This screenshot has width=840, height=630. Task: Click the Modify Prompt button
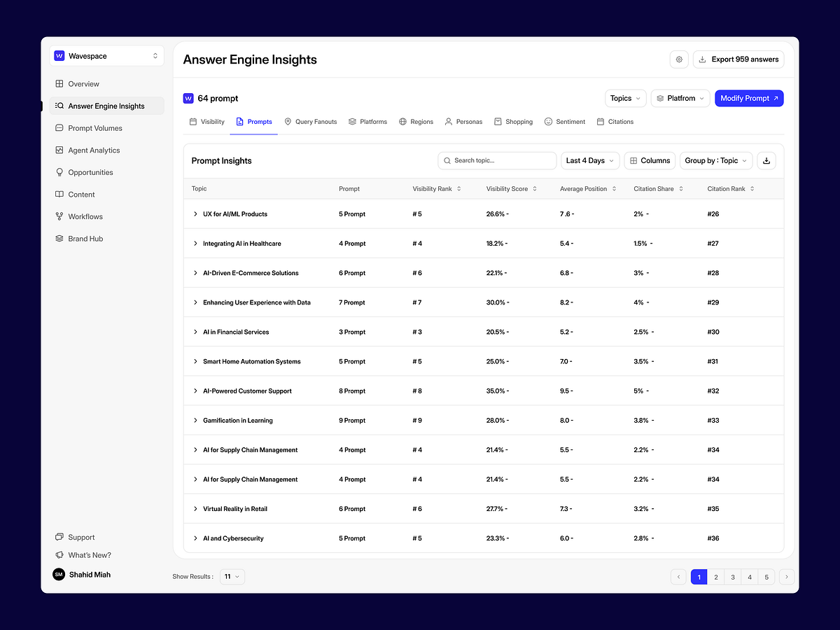click(748, 99)
